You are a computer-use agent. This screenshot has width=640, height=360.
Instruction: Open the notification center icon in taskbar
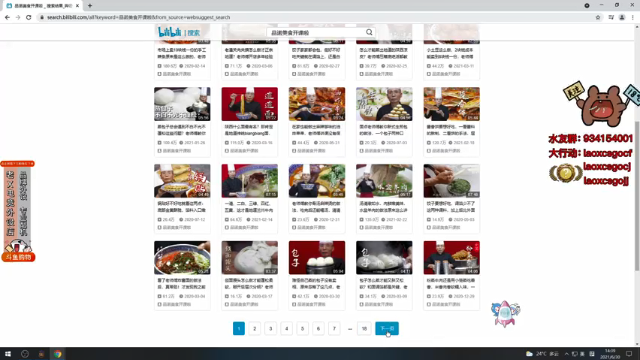coord(629,354)
